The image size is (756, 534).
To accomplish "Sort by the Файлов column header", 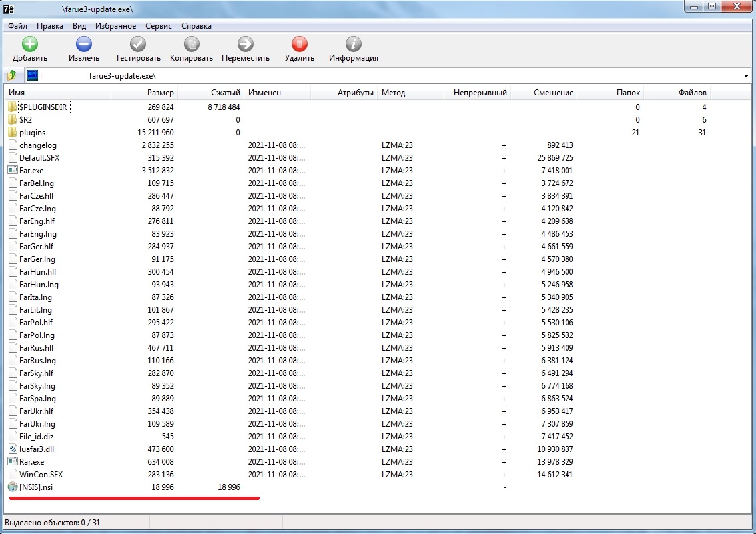I will coord(677,93).
